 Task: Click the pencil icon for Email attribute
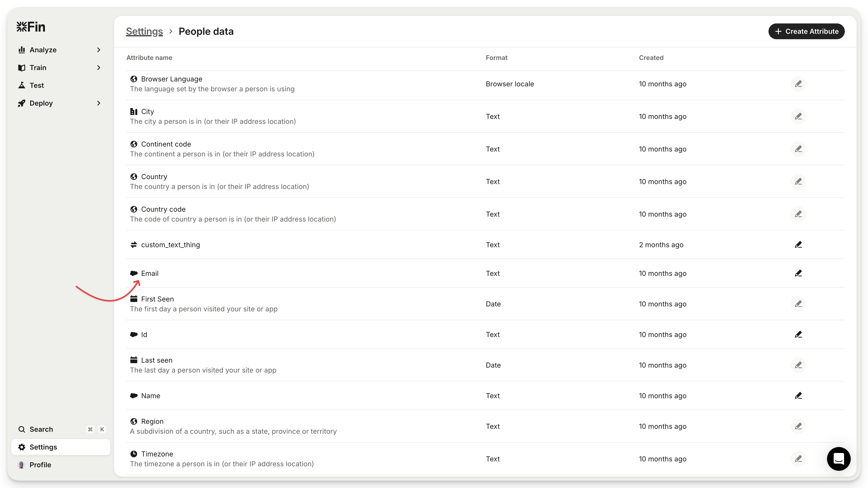pos(798,273)
